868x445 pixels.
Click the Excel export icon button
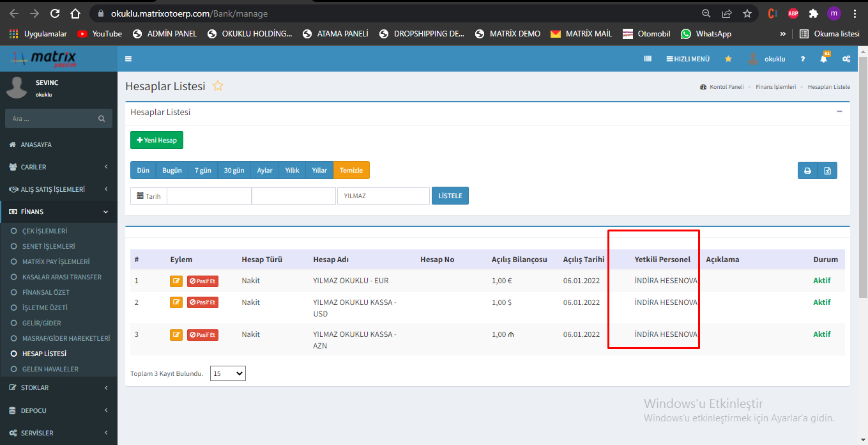[827, 171]
